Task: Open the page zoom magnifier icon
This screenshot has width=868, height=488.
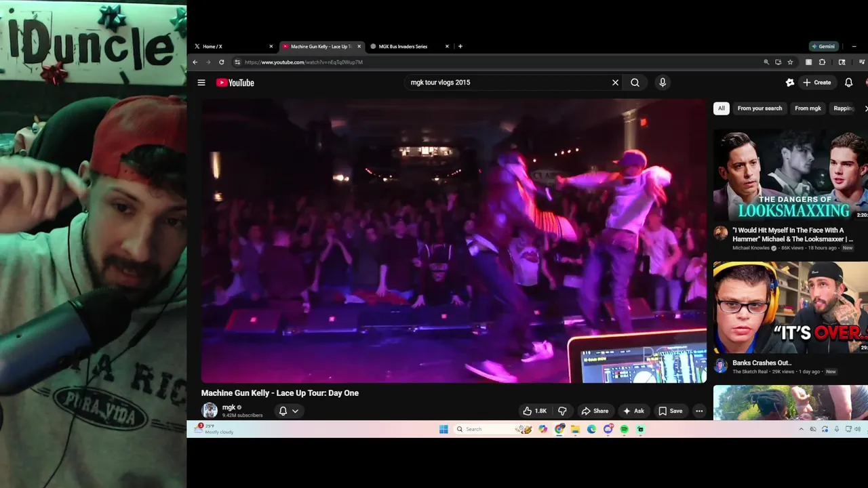Action: point(766,62)
